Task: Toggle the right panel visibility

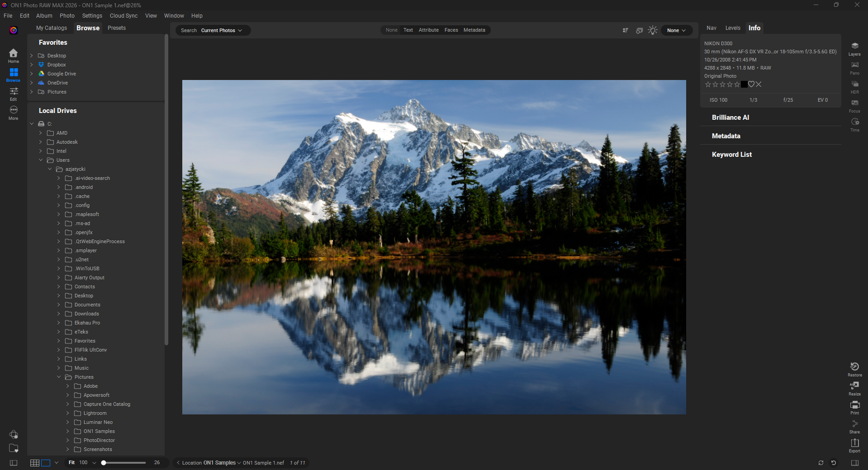Action: pos(854,463)
